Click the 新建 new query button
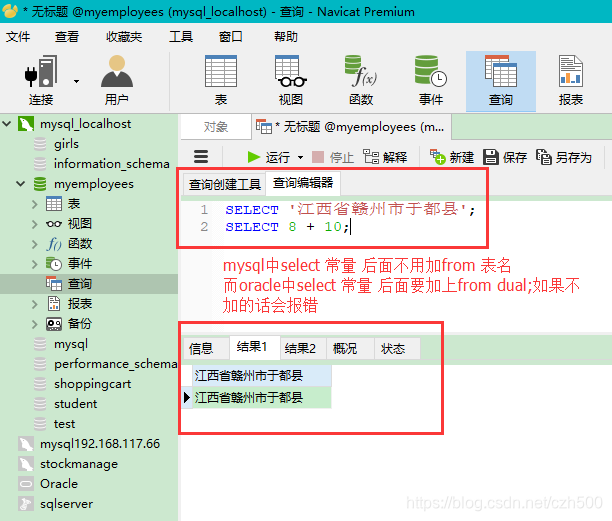The height and width of the screenshot is (521, 612). pyautogui.click(x=452, y=157)
